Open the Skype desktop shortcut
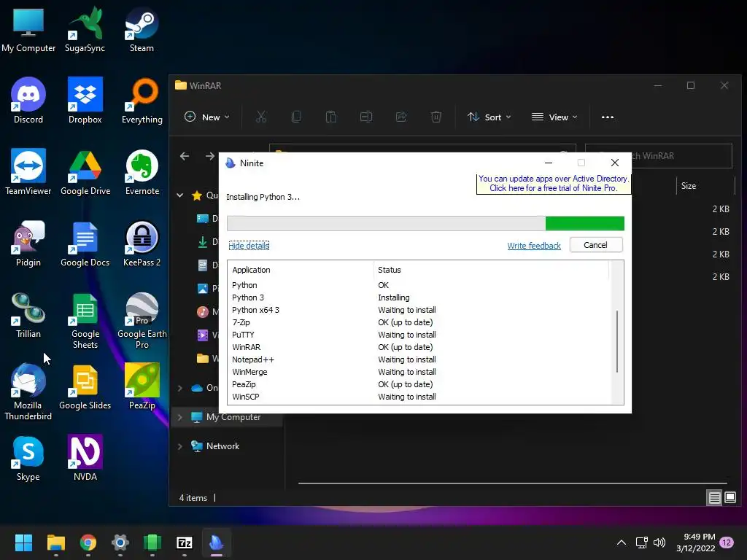Screen dimensions: 747x560 (28, 458)
